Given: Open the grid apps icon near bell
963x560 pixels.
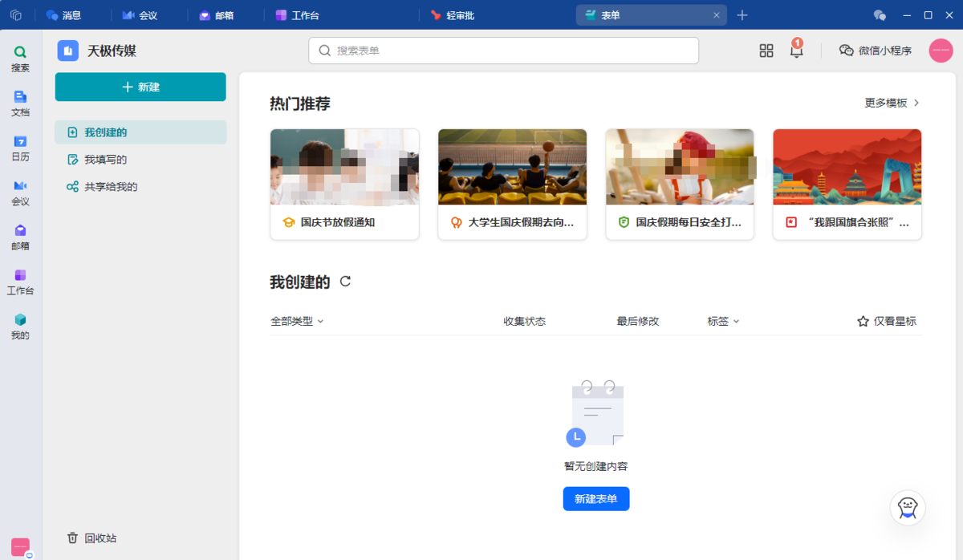Looking at the screenshot, I should [x=766, y=51].
